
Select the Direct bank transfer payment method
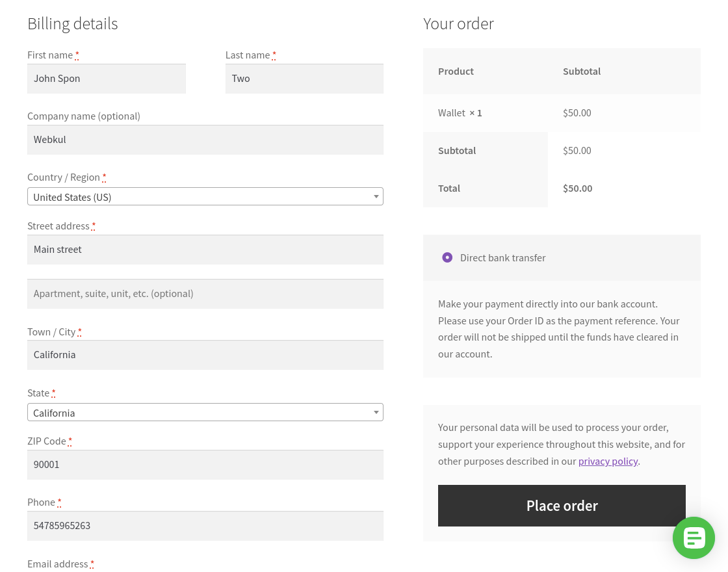447,257
